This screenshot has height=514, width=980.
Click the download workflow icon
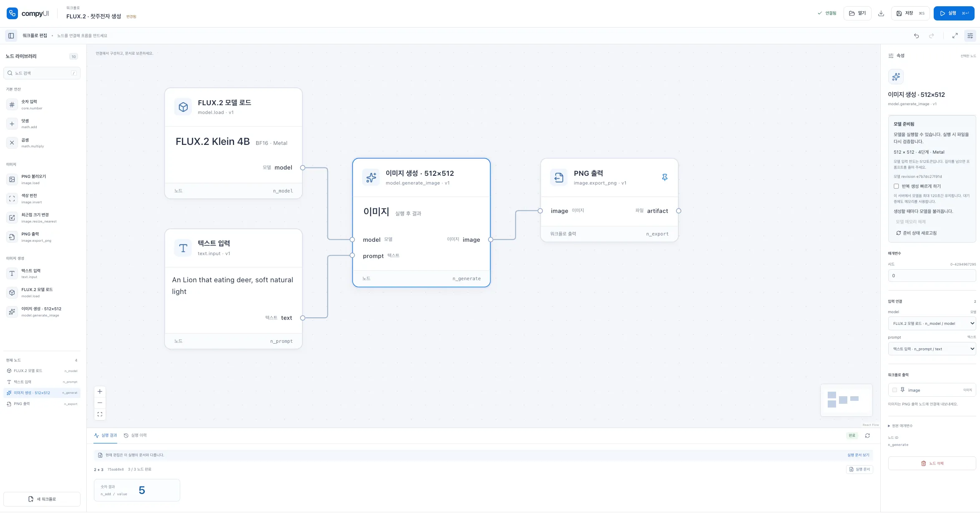point(881,13)
